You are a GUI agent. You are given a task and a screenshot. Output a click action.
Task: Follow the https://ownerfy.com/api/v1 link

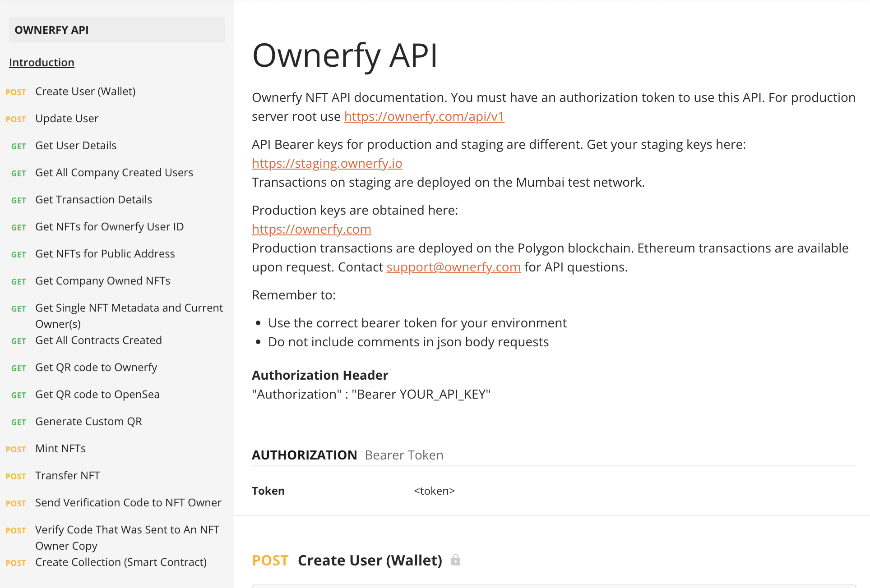(x=424, y=116)
